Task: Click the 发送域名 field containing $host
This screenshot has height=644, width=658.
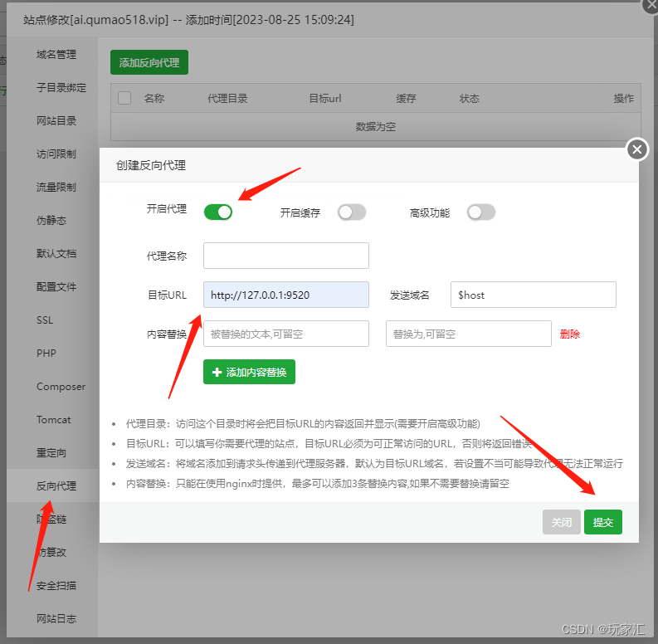Action: [534, 295]
